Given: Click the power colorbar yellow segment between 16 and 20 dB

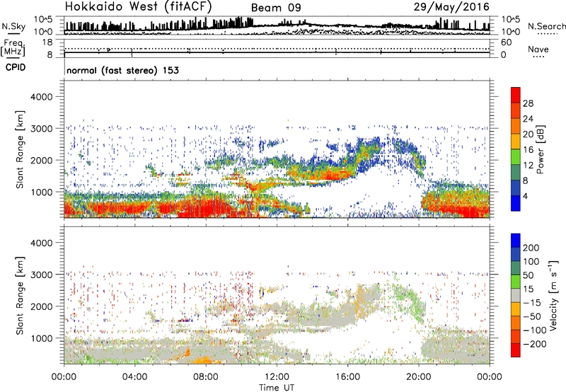Looking at the screenshot, I should [516, 142].
